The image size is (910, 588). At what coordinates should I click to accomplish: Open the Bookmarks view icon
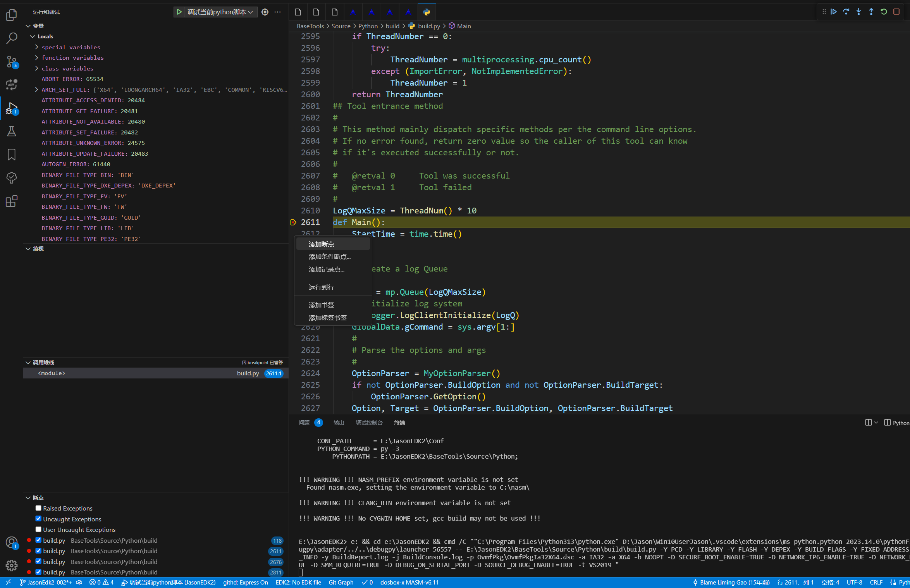pyautogui.click(x=12, y=155)
